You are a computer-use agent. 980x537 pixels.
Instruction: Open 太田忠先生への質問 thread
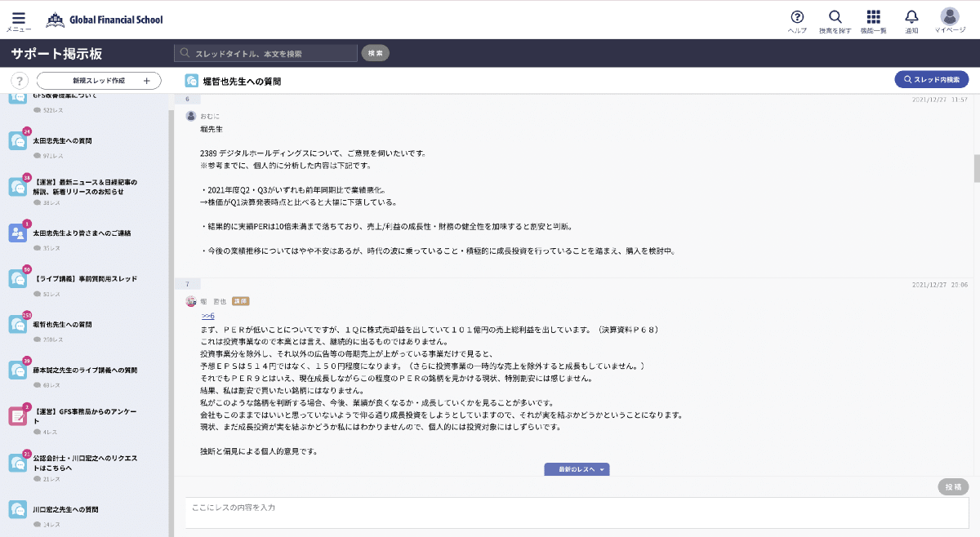[x=63, y=140]
